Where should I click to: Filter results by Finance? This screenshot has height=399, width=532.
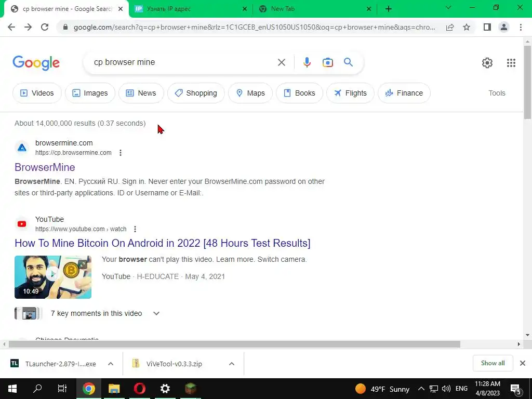click(404, 93)
